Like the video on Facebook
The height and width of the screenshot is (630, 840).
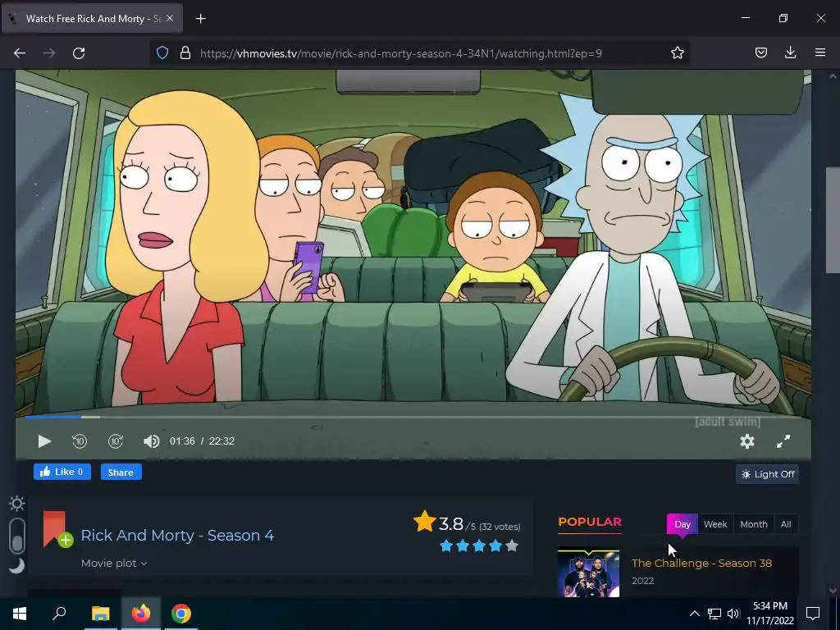(x=62, y=472)
